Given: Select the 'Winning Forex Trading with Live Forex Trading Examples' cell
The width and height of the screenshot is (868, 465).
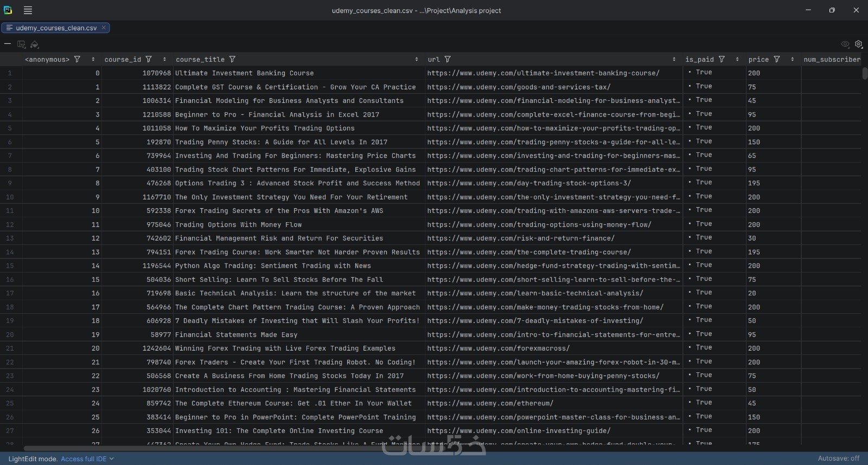Looking at the screenshot, I should pyautogui.click(x=299, y=348).
